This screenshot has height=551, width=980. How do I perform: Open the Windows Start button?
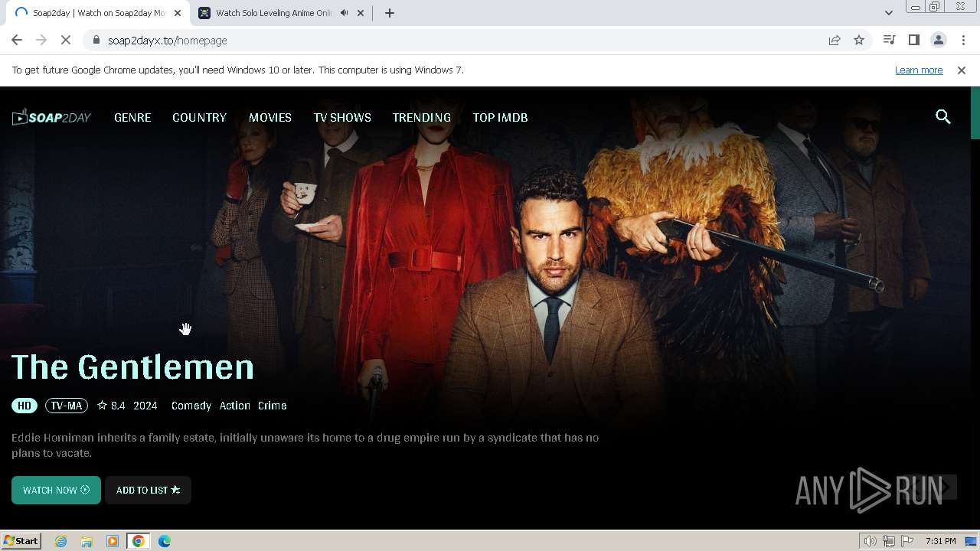21,540
